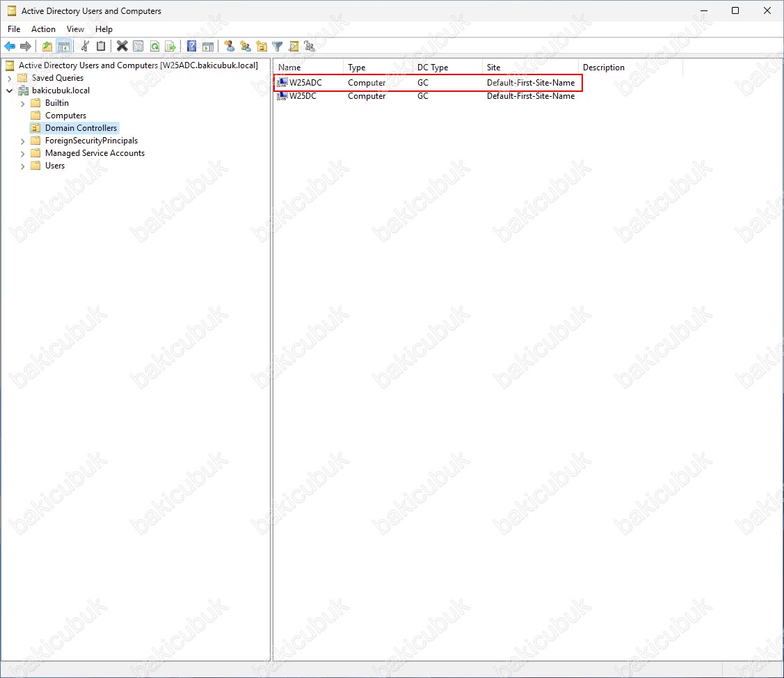784x678 pixels.
Task: Select the Computers container
Action: click(65, 115)
